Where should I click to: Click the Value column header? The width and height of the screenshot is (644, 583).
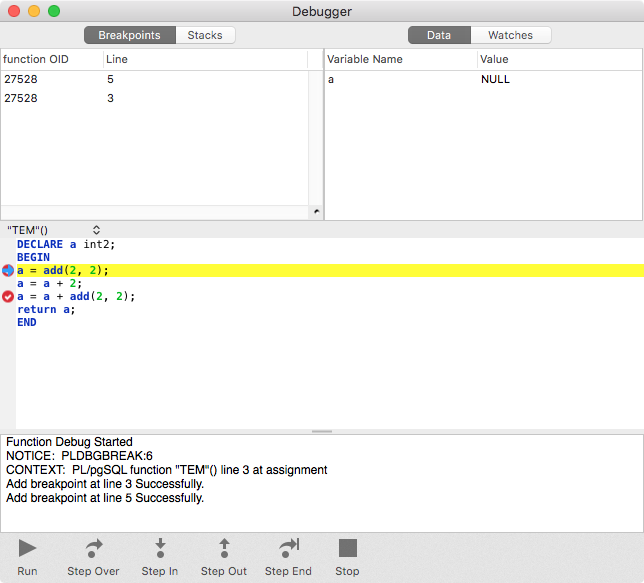[560, 59]
